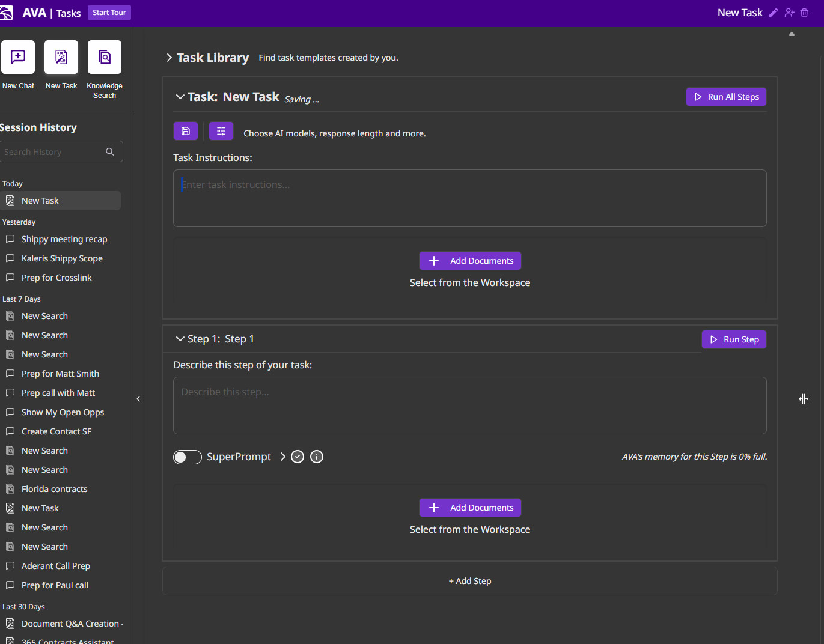824x644 pixels.
Task: Click the SuperPrompt checkmark circle
Action: (x=297, y=457)
